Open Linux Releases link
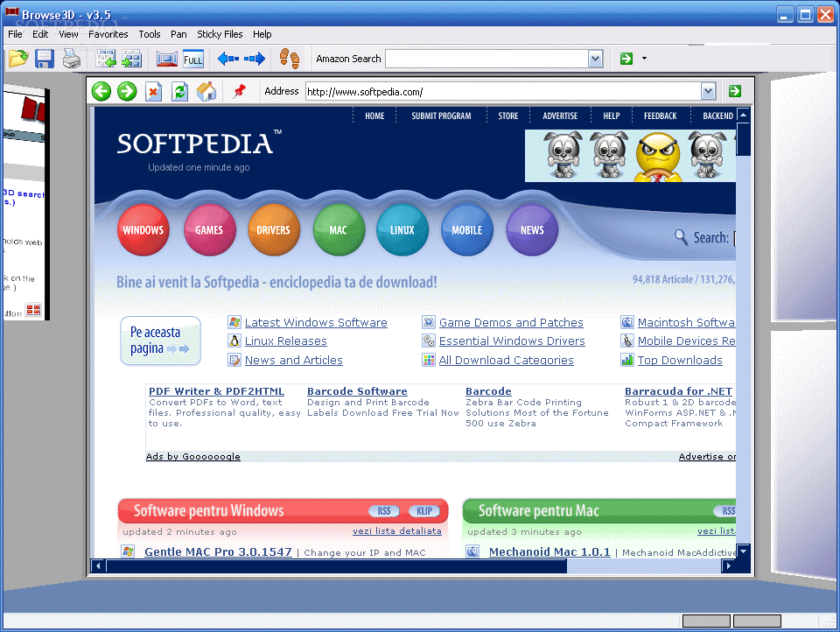This screenshot has width=840, height=632. pos(285,341)
